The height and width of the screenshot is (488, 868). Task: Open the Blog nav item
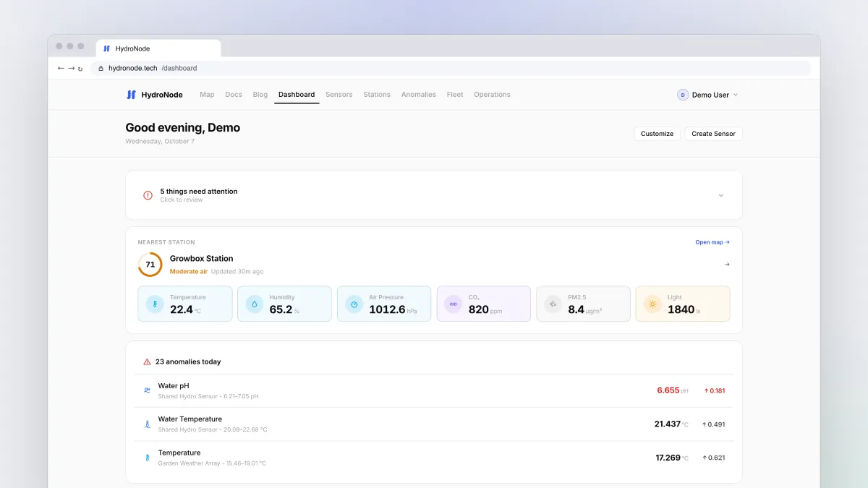coord(260,95)
